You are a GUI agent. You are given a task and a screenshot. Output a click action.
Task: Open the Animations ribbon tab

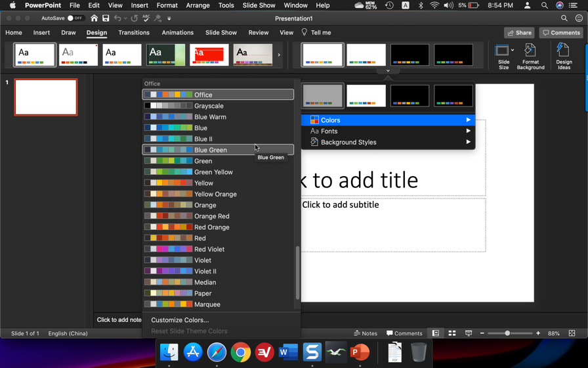coord(178,33)
